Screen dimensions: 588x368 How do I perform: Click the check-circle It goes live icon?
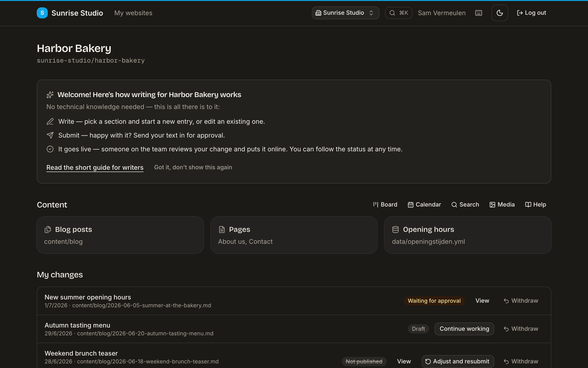[50, 149]
